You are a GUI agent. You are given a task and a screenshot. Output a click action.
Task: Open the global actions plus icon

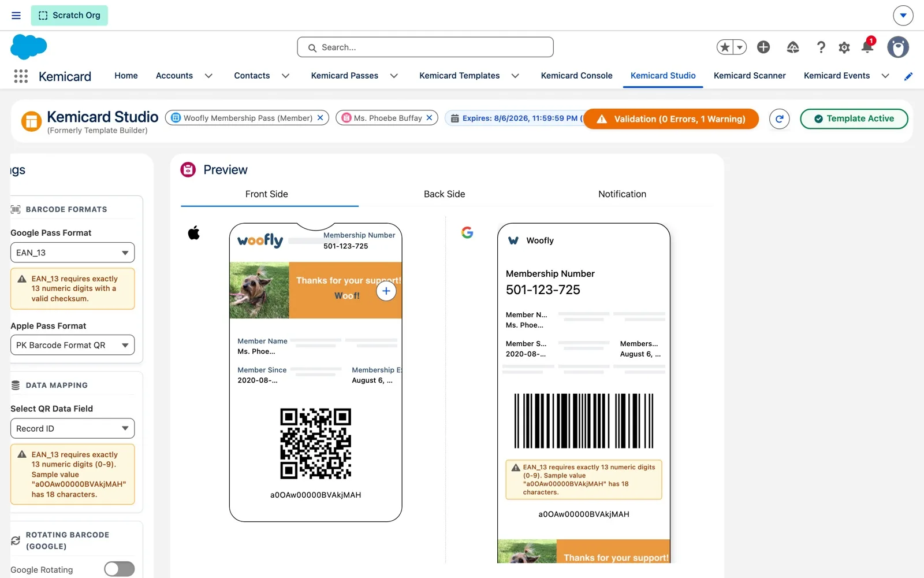(763, 47)
